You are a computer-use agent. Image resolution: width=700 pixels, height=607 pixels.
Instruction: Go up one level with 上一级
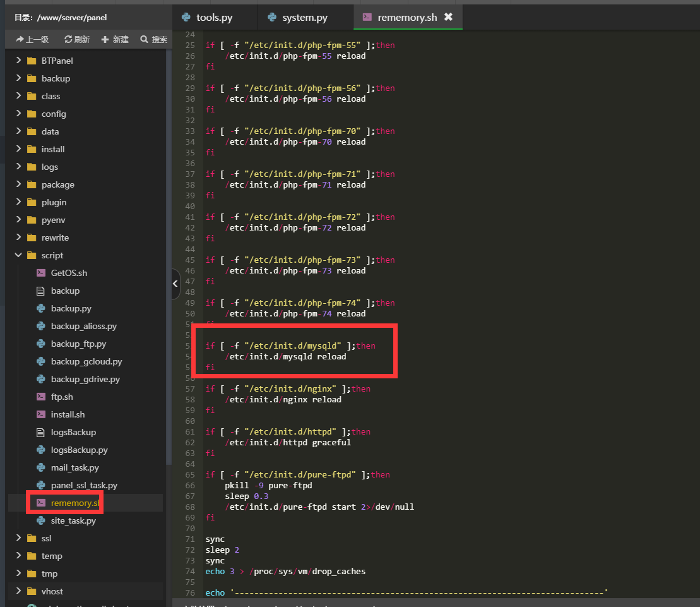tap(32, 39)
